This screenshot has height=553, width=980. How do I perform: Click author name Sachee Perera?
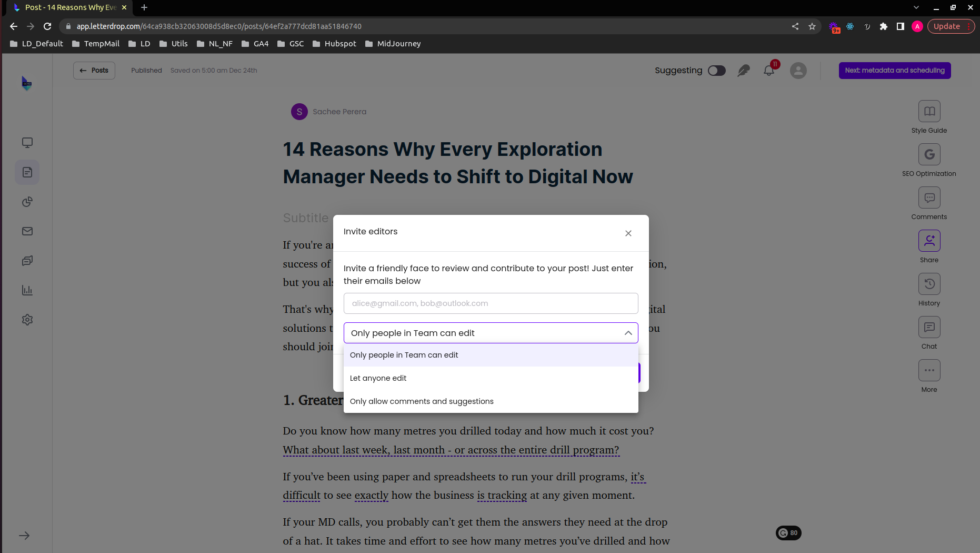pos(339,112)
